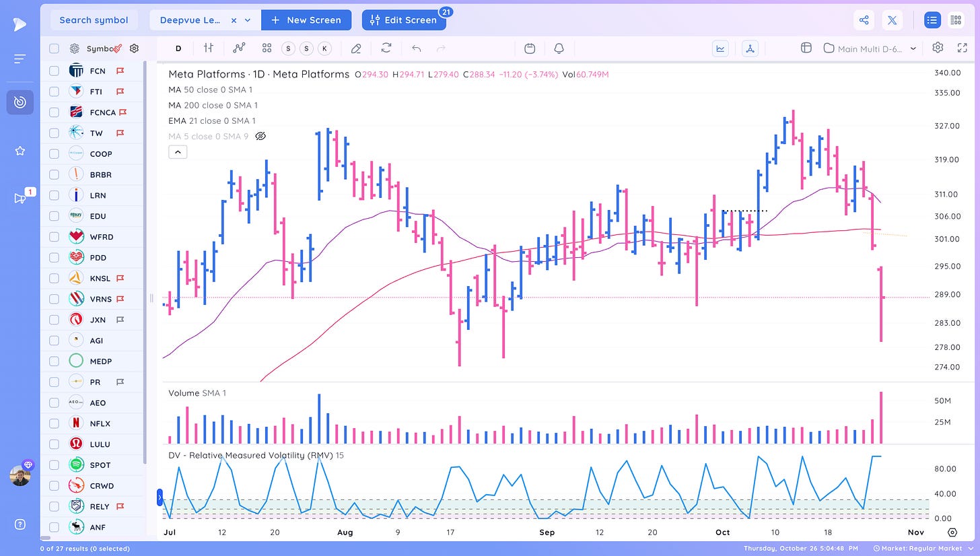
Task: Open chart settings gear at top right
Action: [938, 47]
